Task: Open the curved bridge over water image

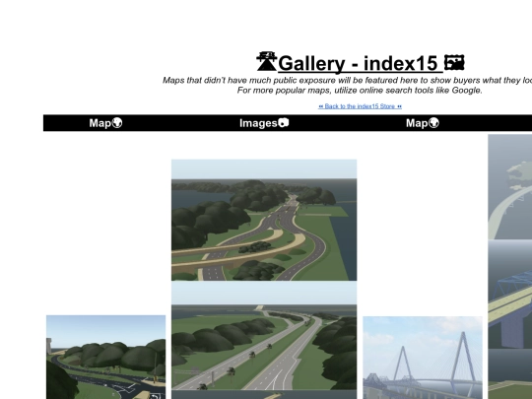Action: [x=510, y=187]
